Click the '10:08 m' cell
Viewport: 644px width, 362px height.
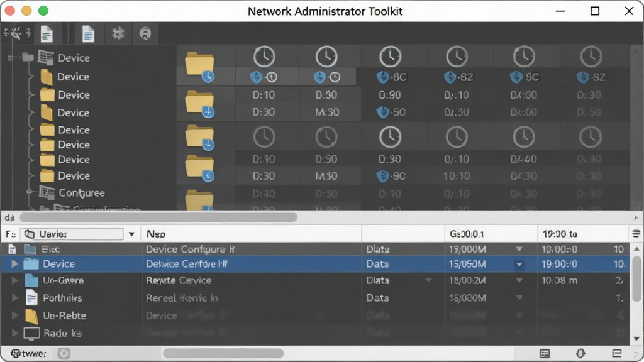[x=559, y=280]
